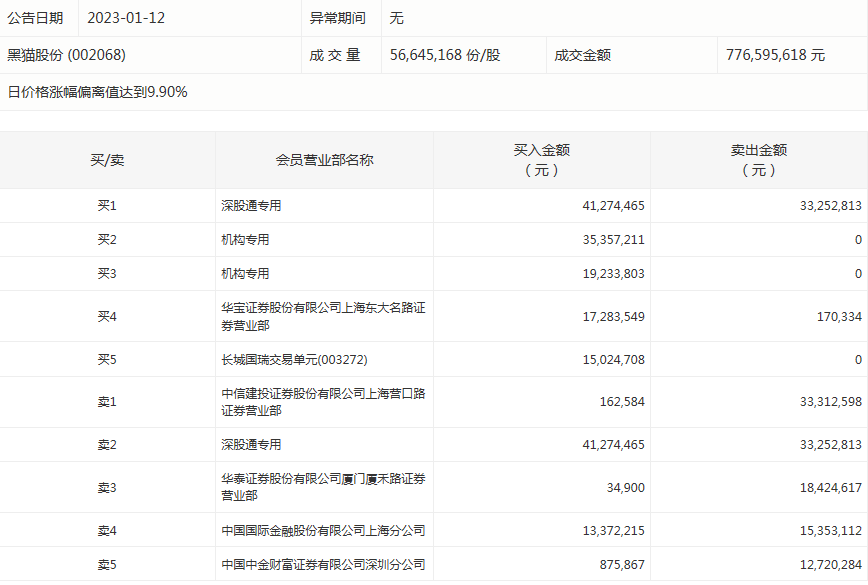Click the 买入金额（元）column header

pyautogui.click(x=541, y=160)
